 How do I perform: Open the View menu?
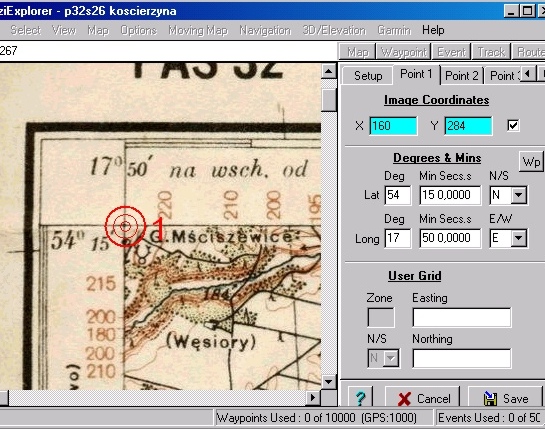[x=64, y=30]
